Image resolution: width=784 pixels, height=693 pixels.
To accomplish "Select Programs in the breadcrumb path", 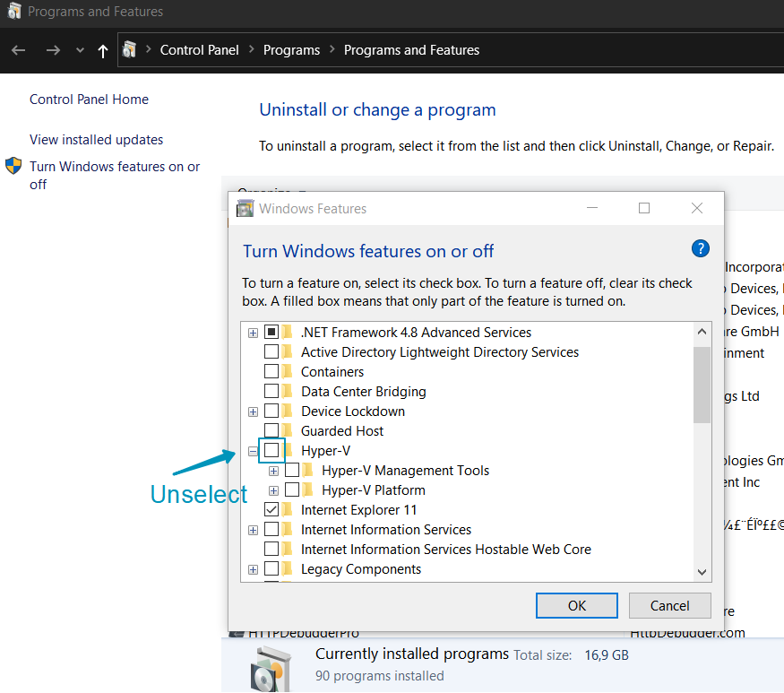I will pyautogui.click(x=291, y=50).
